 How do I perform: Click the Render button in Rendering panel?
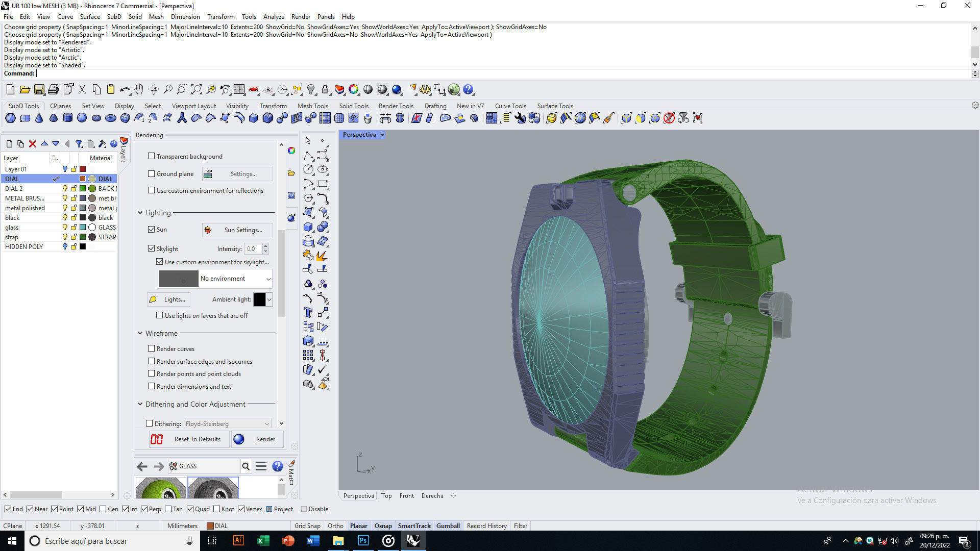[x=257, y=439]
